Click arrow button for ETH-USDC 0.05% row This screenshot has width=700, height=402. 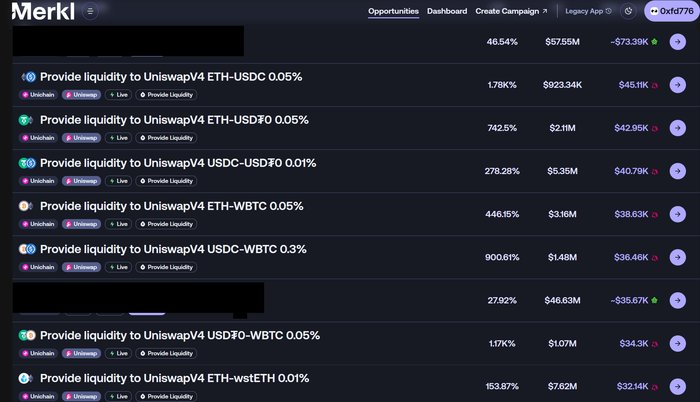click(677, 85)
